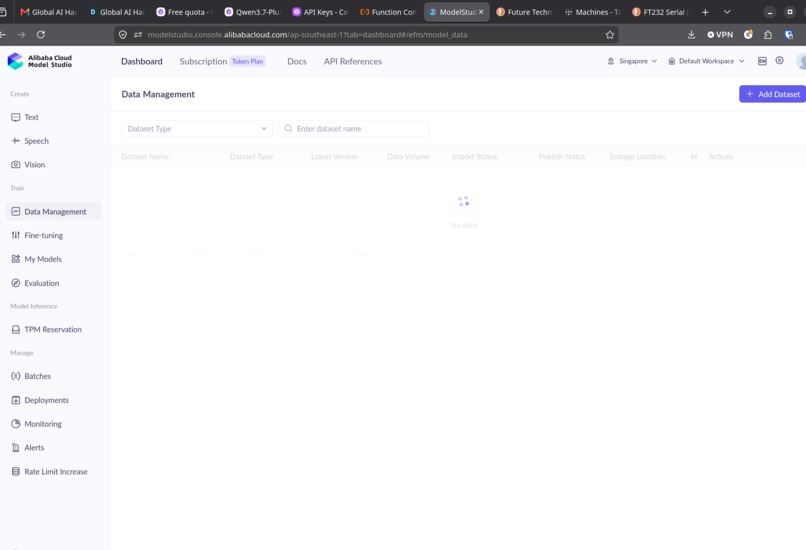The height and width of the screenshot is (550, 806).
Task: Click the browser address bar URL
Action: tap(307, 34)
